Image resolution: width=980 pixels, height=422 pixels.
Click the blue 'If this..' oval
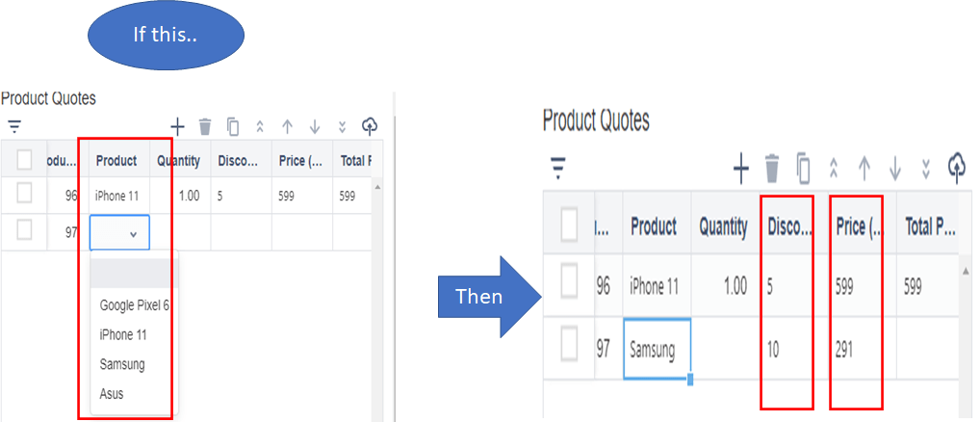point(166,37)
